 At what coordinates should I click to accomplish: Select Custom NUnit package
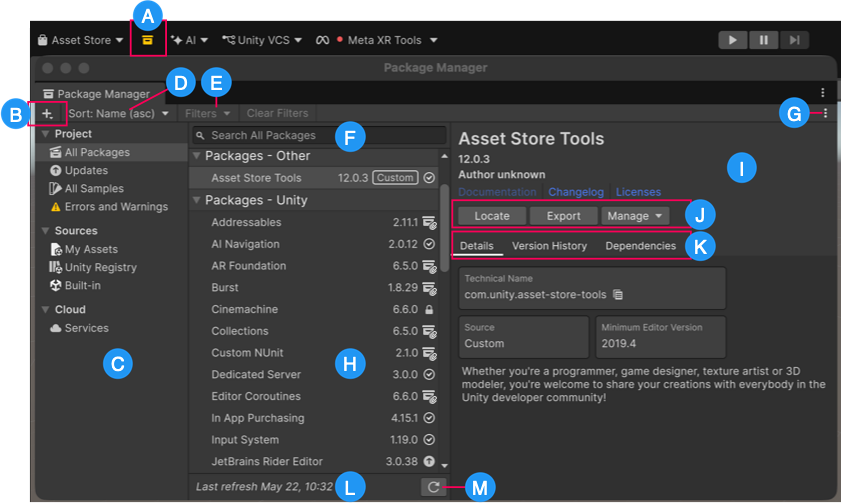pos(314,353)
